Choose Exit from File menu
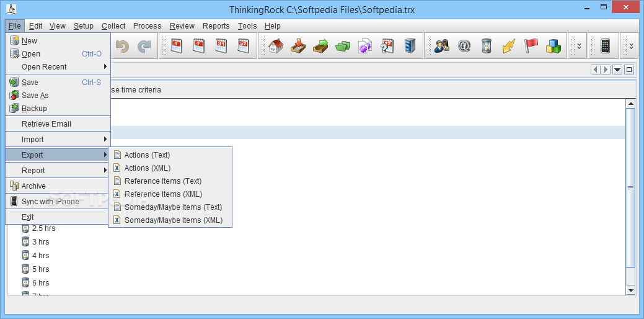 [58, 217]
